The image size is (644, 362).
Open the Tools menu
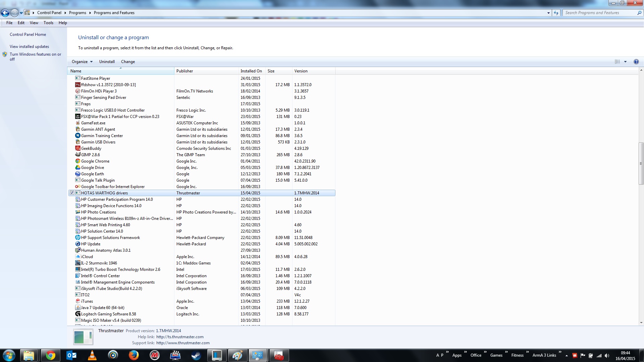48,23
